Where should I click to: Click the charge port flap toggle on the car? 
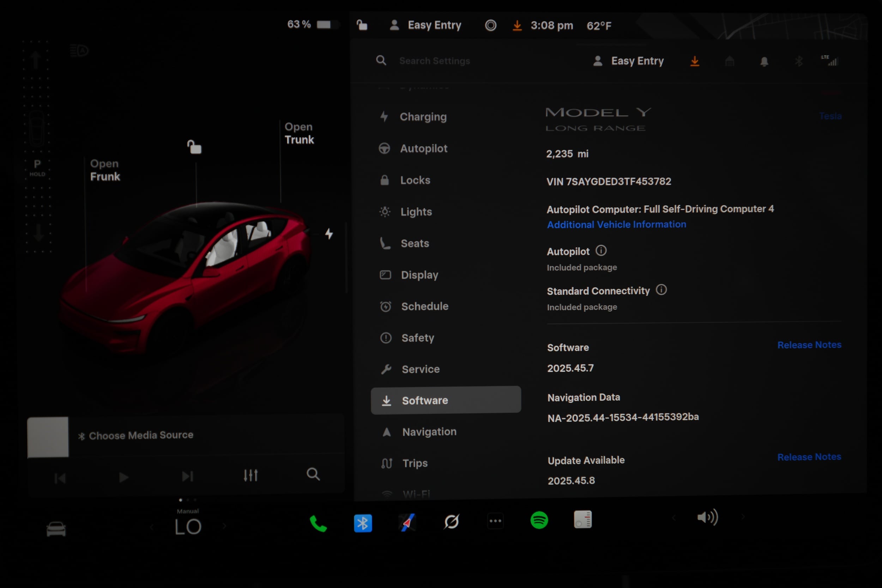click(x=329, y=233)
